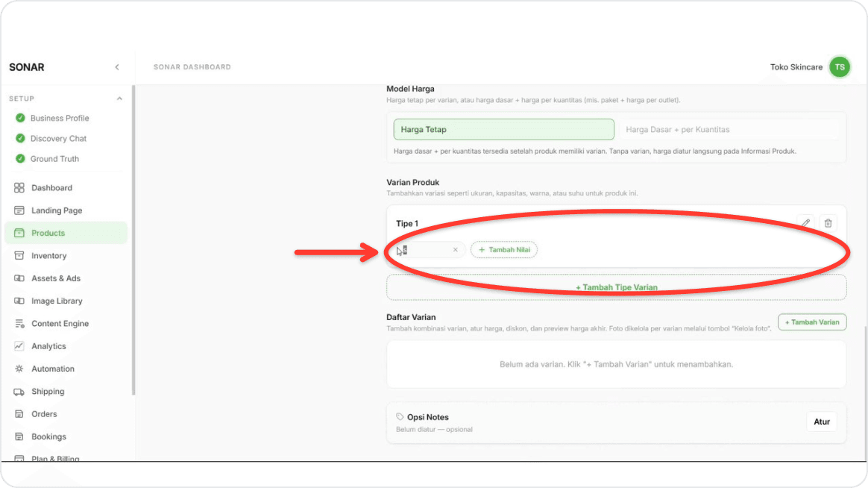Click Tambah Varian button
The height and width of the screenshot is (488, 868).
pyautogui.click(x=811, y=322)
